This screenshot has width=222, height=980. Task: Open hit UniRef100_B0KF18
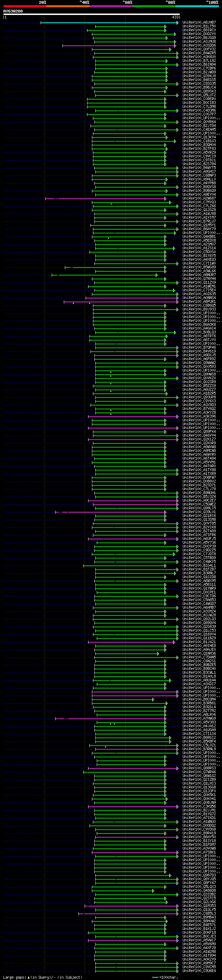tap(199, 932)
